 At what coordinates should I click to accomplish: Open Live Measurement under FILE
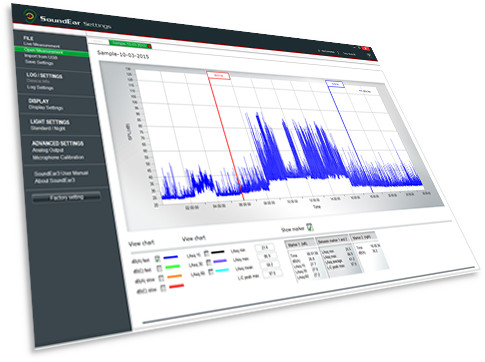pyautogui.click(x=41, y=45)
